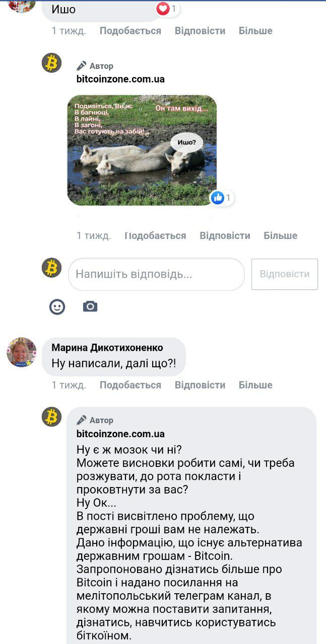The width and height of the screenshot is (326, 644).
Task: Expand Більше options under pig meme comment
Action: point(281,235)
